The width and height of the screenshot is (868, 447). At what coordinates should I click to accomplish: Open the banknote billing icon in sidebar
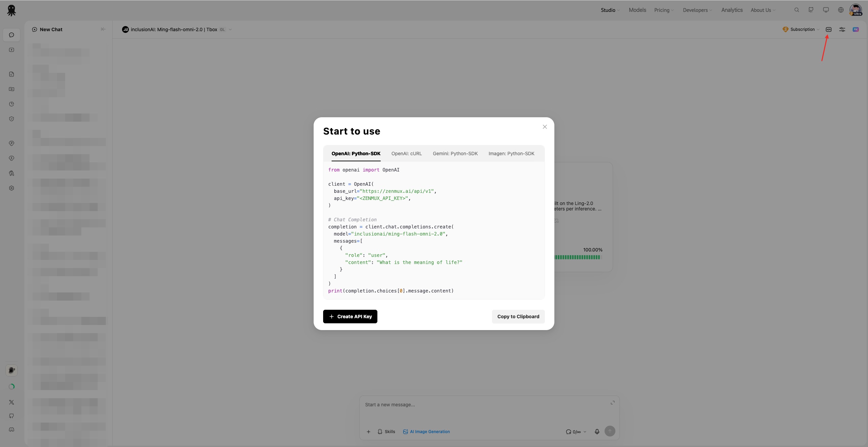pyautogui.click(x=12, y=89)
